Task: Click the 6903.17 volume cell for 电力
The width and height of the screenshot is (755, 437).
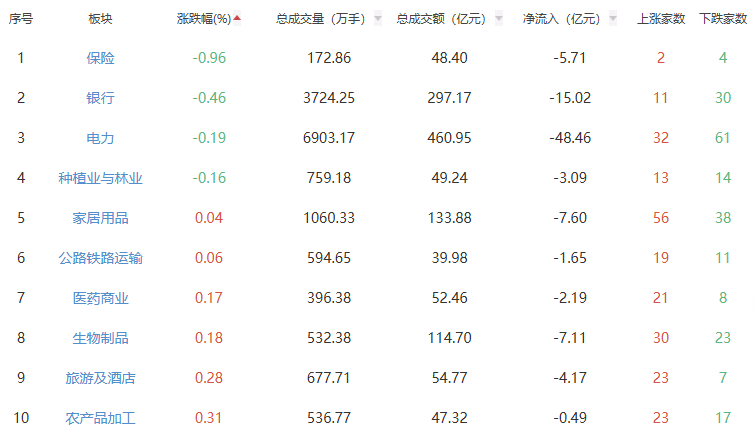Action: pos(329,138)
